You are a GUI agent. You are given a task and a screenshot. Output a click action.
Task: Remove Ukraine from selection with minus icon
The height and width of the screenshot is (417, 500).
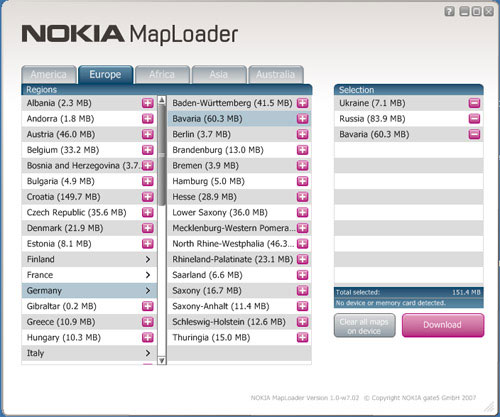(x=474, y=103)
